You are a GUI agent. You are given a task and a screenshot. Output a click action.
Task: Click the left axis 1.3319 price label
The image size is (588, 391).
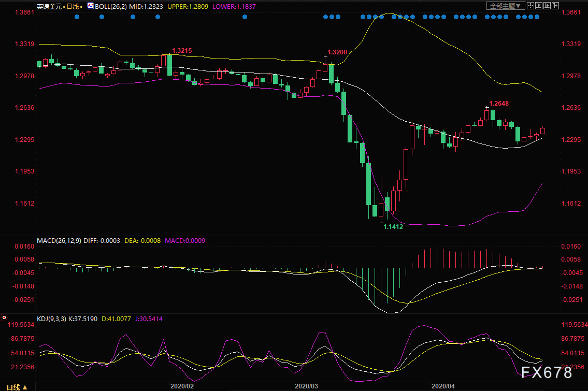pyautogui.click(x=24, y=44)
